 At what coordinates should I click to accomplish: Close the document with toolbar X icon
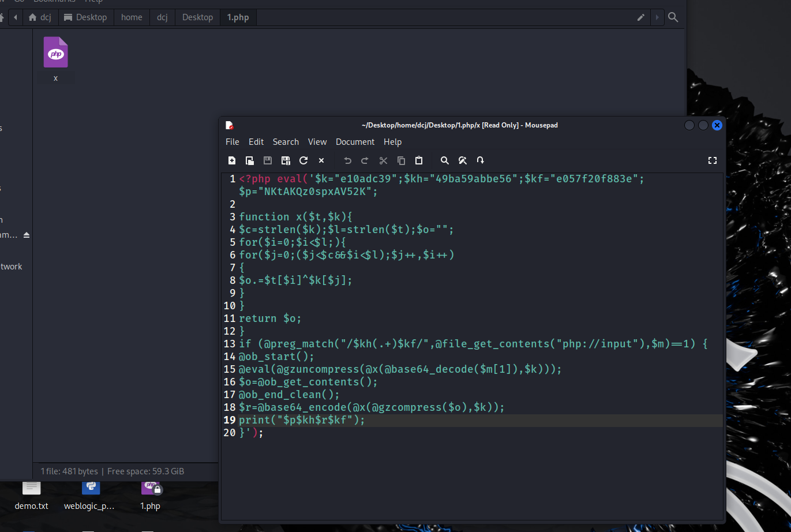point(321,160)
